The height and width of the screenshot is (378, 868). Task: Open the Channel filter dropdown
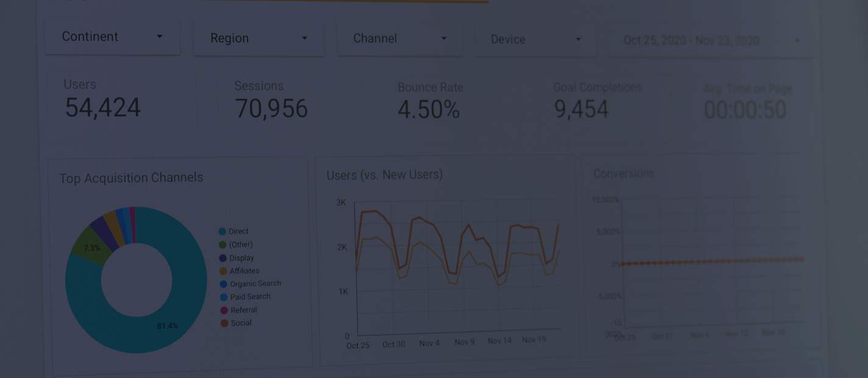399,38
